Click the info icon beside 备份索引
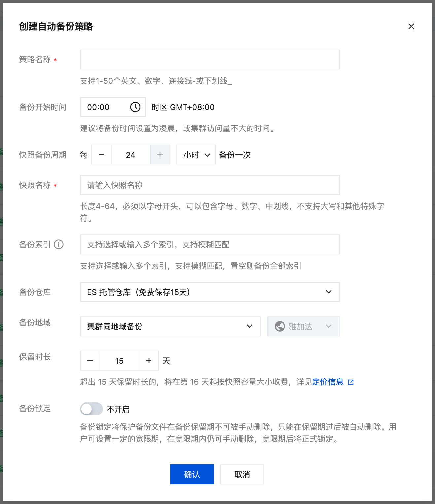 coord(59,244)
